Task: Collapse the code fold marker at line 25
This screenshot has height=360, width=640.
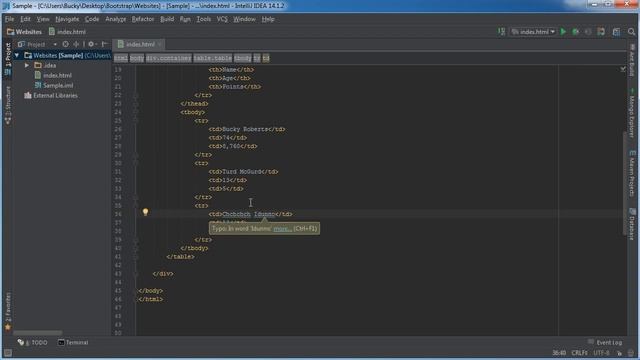Action: tap(136, 121)
